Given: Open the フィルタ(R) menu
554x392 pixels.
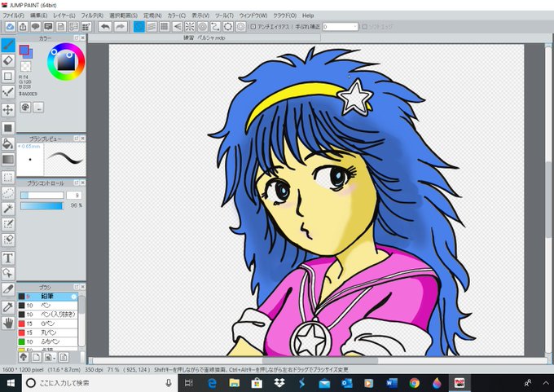Looking at the screenshot, I should point(92,15).
